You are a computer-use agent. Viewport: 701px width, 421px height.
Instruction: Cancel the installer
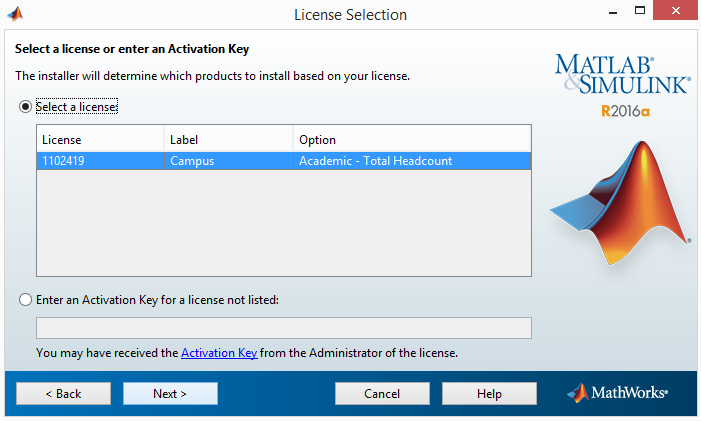382,393
